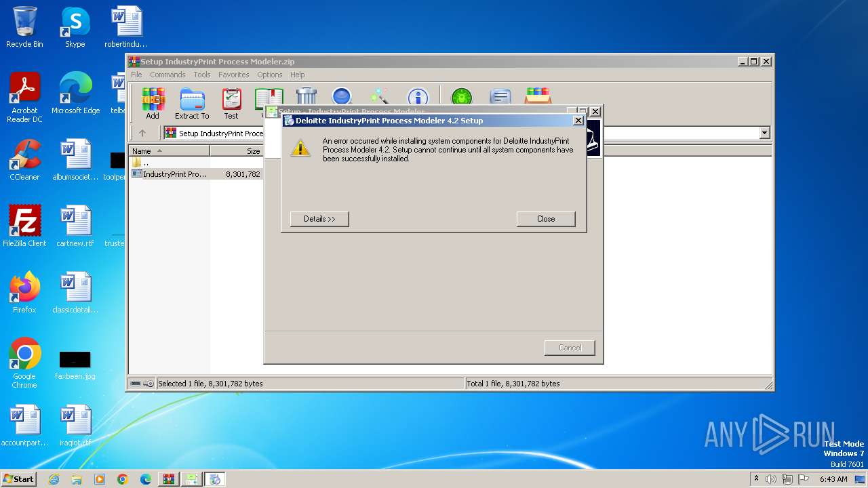This screenshot has width=868, height=488.
Task: Open the Options menu
Action: point(270,75)
